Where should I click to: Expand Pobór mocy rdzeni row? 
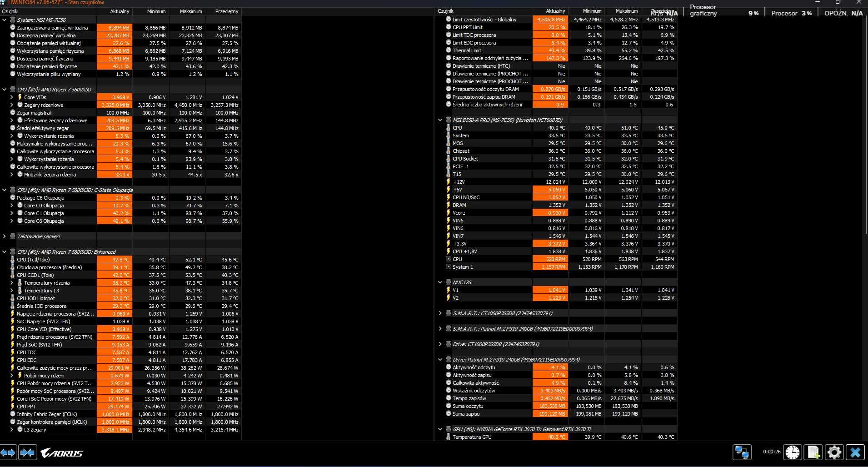click(x=12, y=376)
